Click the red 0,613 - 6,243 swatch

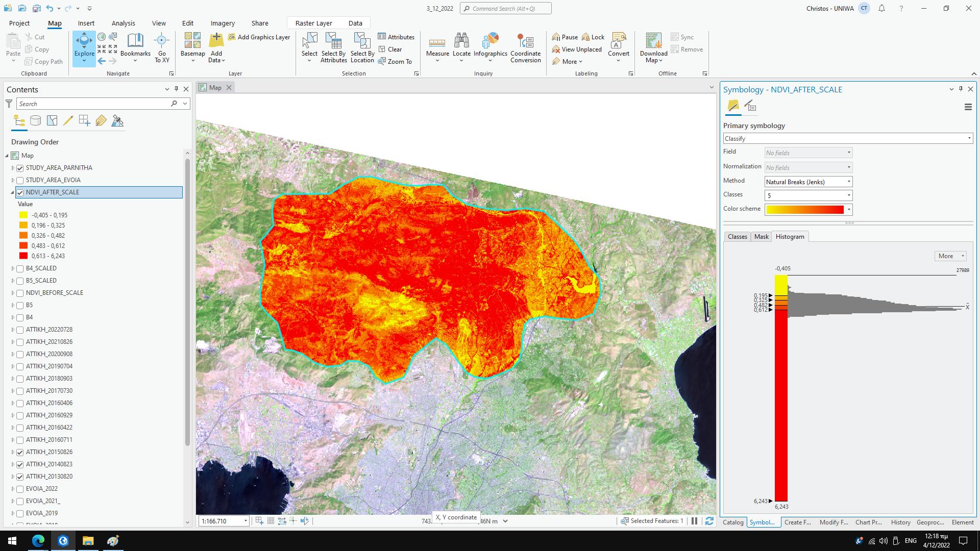(23, 256)
